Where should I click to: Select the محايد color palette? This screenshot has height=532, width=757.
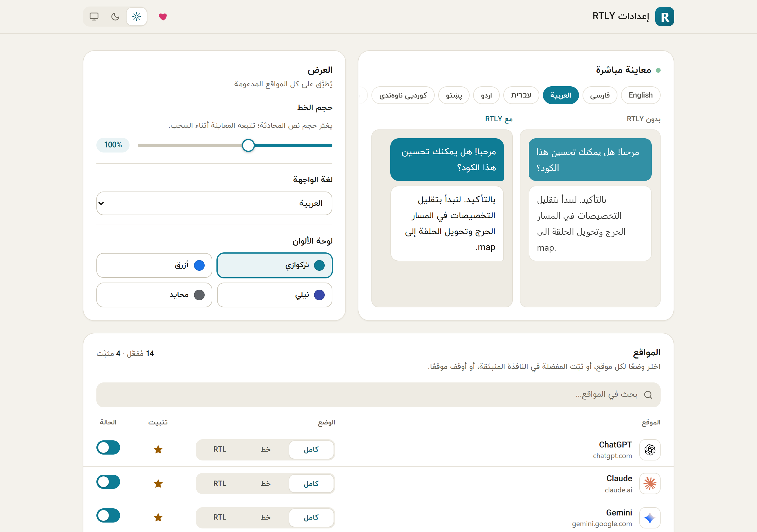point(154,295)
